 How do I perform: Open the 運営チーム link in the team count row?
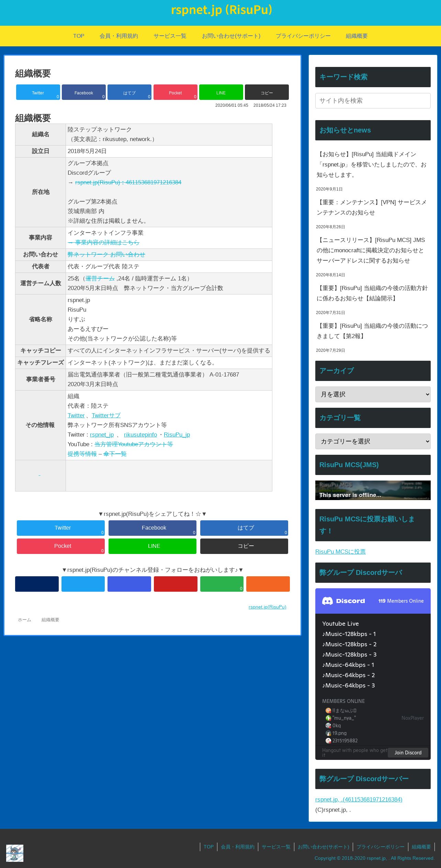[100, 278]
